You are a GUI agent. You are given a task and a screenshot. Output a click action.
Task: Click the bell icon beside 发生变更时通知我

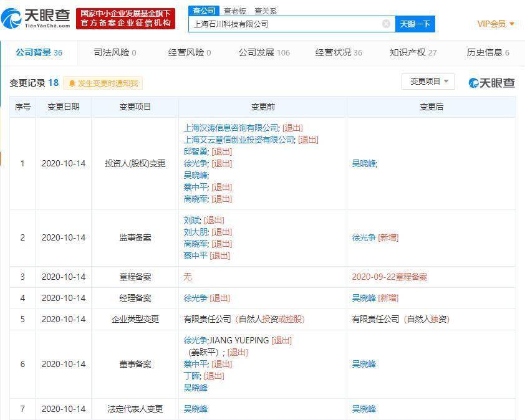point(72,82)
